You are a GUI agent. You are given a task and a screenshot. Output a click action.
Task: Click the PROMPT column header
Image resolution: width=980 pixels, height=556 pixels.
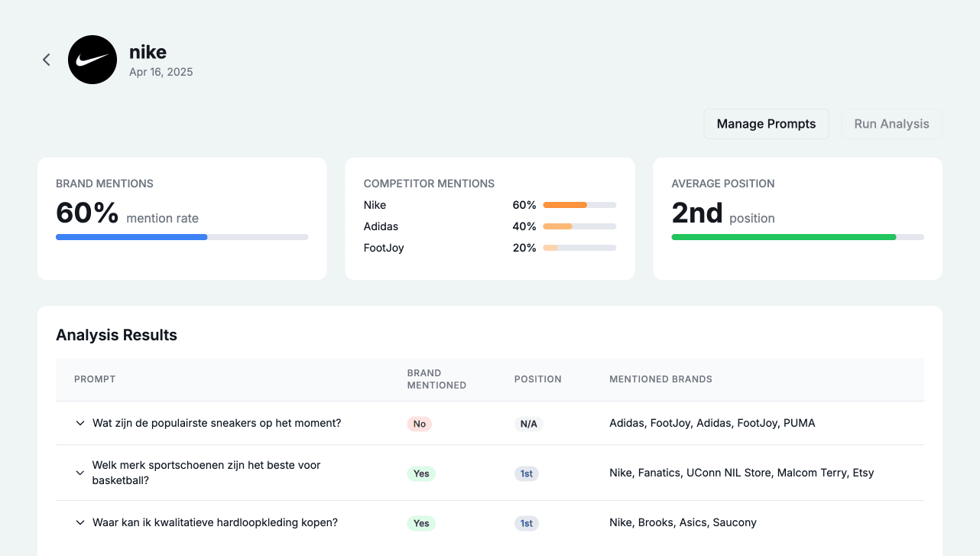coord(95,379)
